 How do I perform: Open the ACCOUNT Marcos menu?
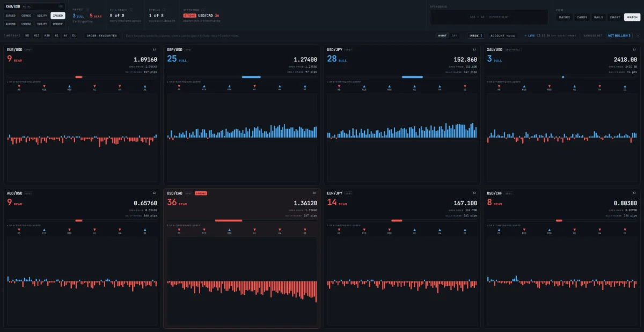tap(503, 35)
